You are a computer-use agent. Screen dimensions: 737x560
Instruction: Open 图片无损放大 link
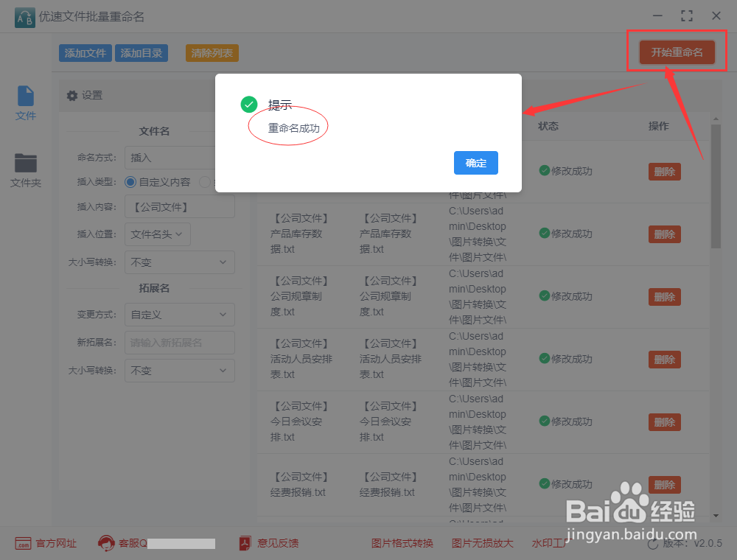[x=482, y=544]
